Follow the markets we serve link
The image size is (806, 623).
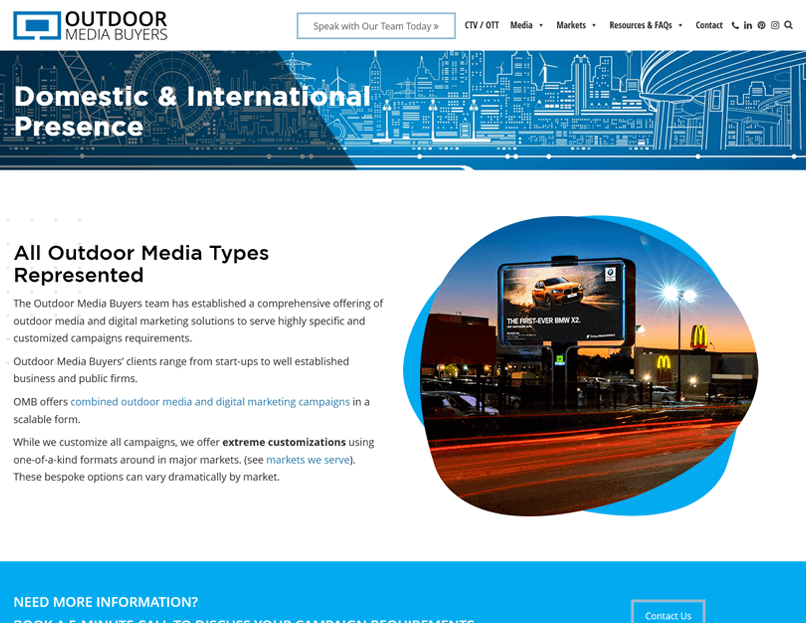click(310, 460)
